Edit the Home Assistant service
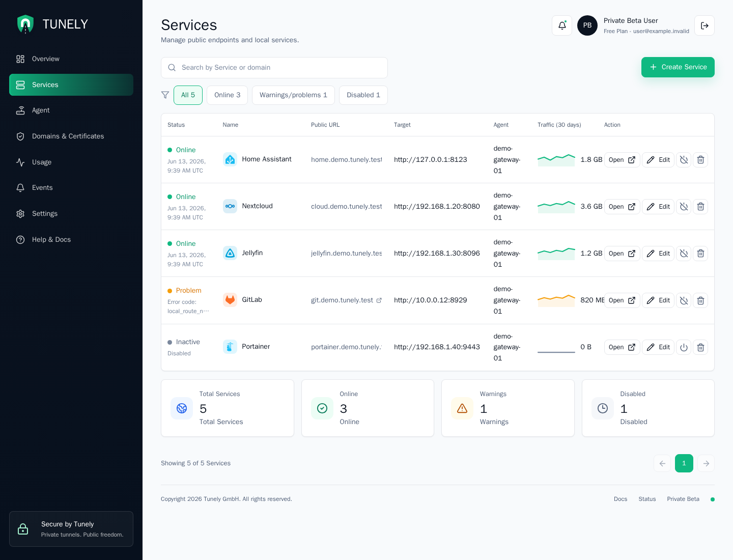Viewport: 733px width, 560px height. tap(658, 160)
